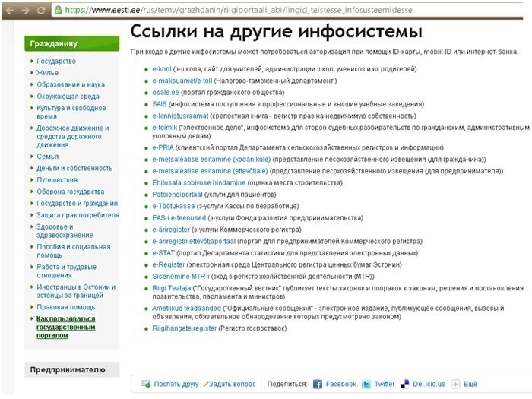Open the Ametlikud teadaanded link

tap(187, 308)
